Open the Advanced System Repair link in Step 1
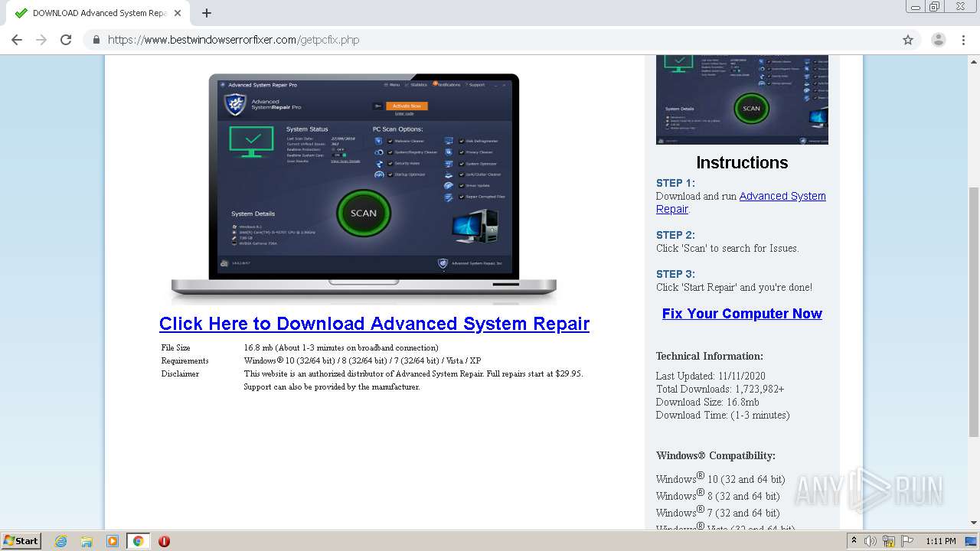Image resolution: width=980 pixels, height=551 pixels. tap(740, 203)
